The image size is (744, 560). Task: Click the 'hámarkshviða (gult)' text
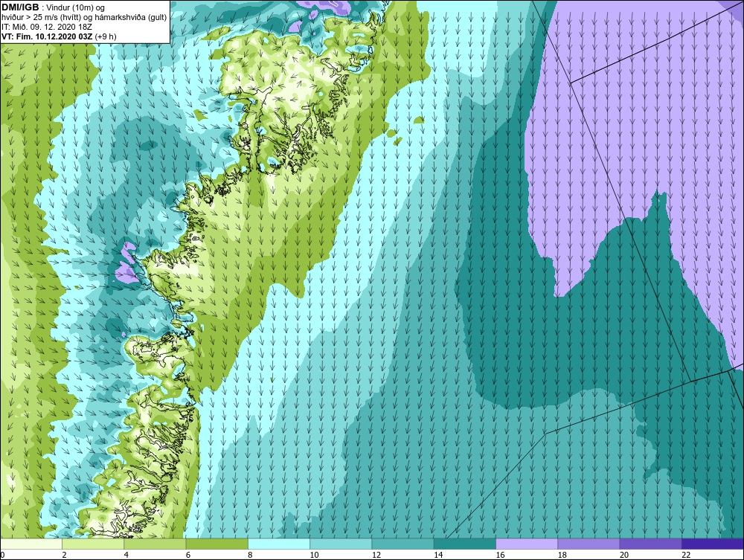click(x=132, y=18)
